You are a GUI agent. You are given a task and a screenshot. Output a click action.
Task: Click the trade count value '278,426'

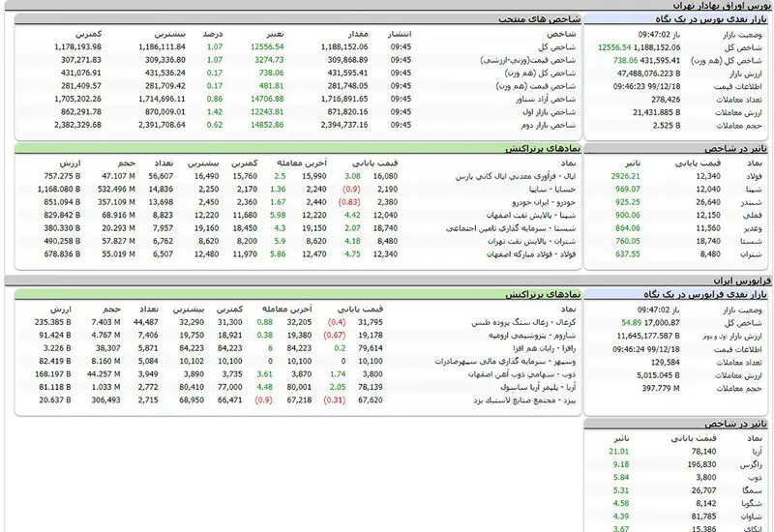[x=666, y=100]
